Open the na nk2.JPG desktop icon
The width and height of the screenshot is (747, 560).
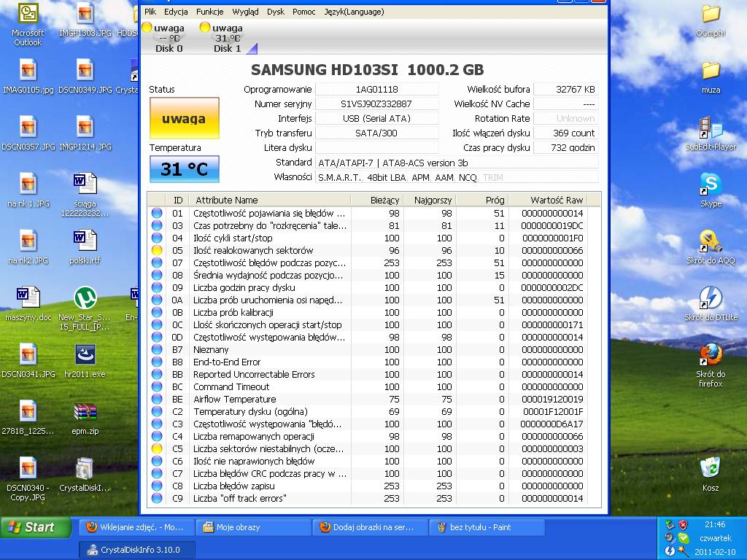[x=28, y=247]
